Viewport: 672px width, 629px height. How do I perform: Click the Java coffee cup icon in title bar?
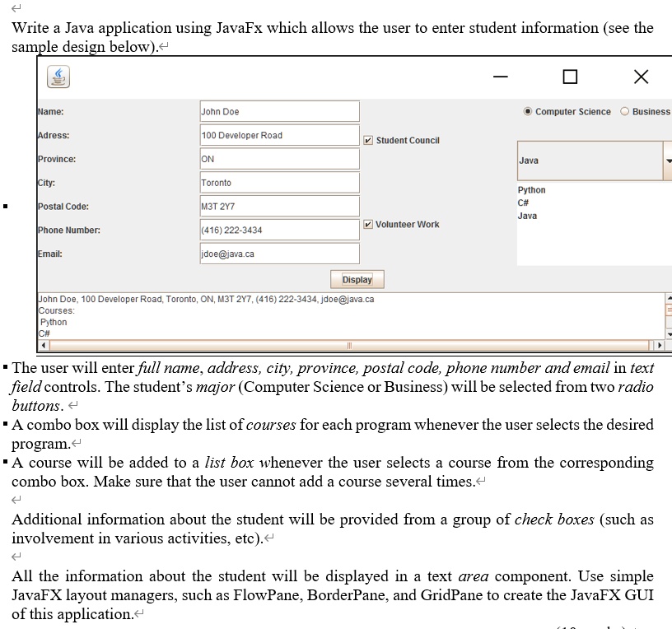pos(57,77)
